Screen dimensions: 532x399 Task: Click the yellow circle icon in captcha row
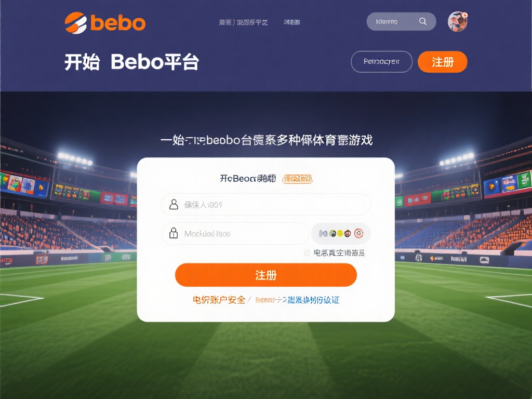[340, 233]
